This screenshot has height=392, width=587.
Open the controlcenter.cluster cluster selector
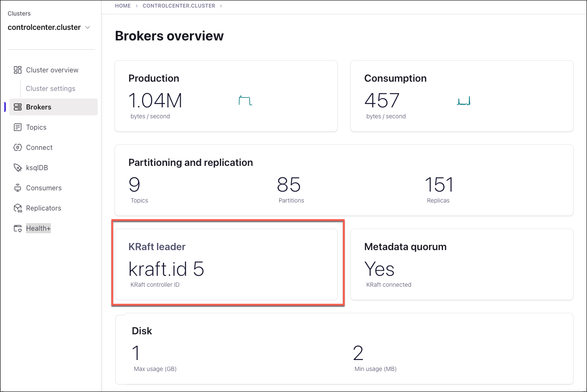(x=44, y=27)
